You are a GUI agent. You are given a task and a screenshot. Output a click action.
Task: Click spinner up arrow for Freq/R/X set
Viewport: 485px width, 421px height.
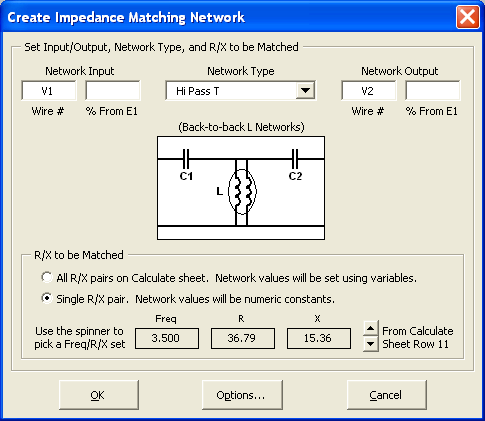371,329
